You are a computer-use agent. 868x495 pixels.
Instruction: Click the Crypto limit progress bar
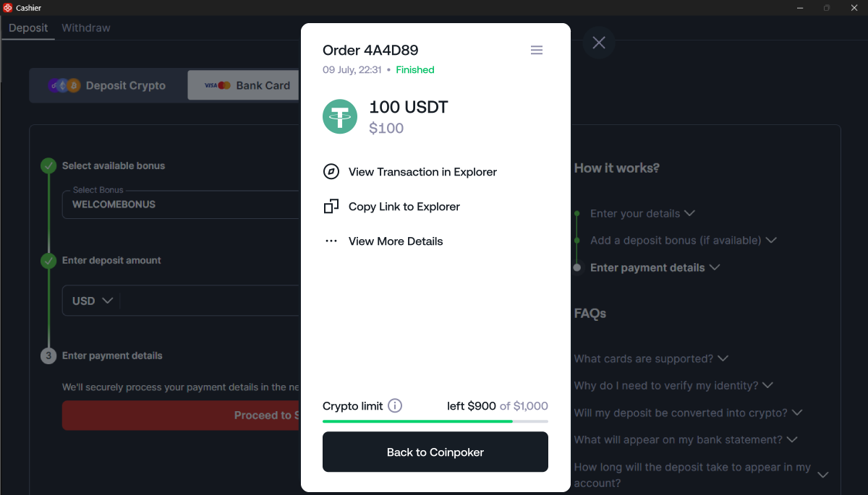pyautogui.click(x=435, y=421)
